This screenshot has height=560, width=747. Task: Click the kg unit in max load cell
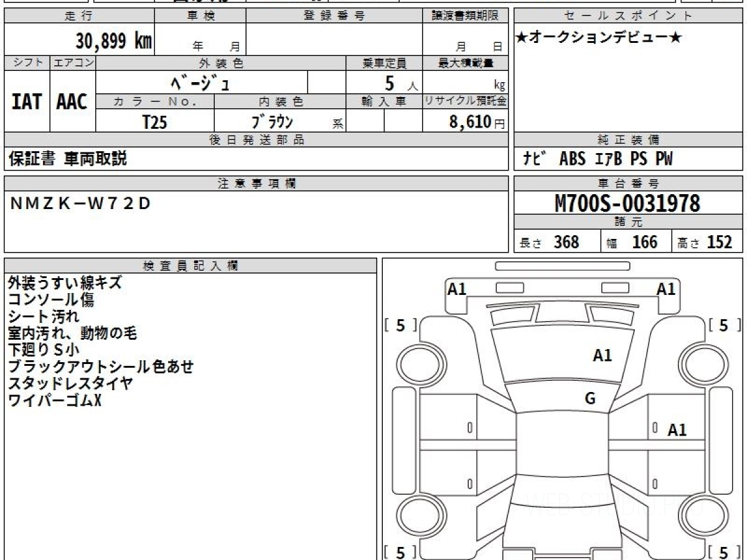(499, 86)
